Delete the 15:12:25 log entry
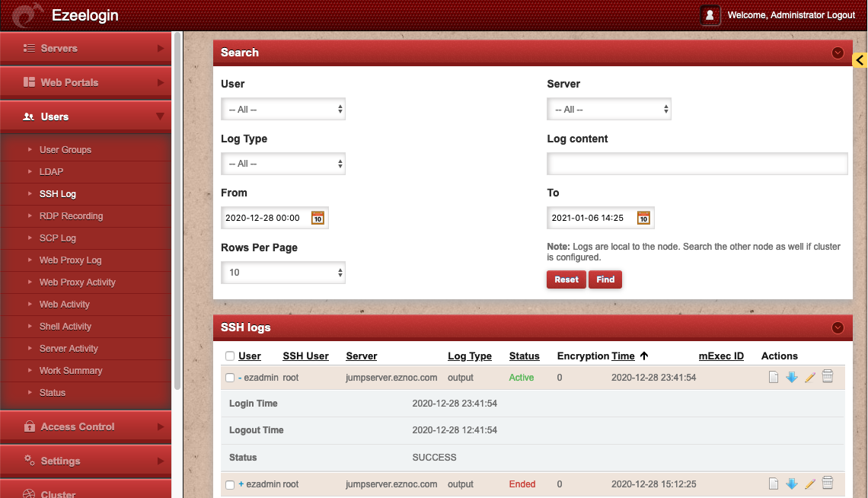The width and height of the screenshot is (868, 498). click(828, 484)
